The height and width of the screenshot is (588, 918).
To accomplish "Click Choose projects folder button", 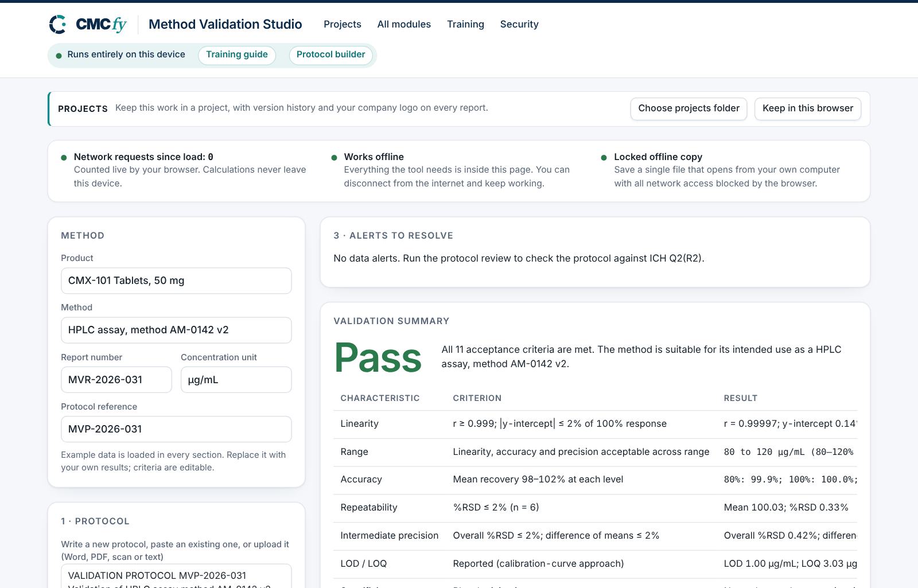I will (x=688, y=108).
